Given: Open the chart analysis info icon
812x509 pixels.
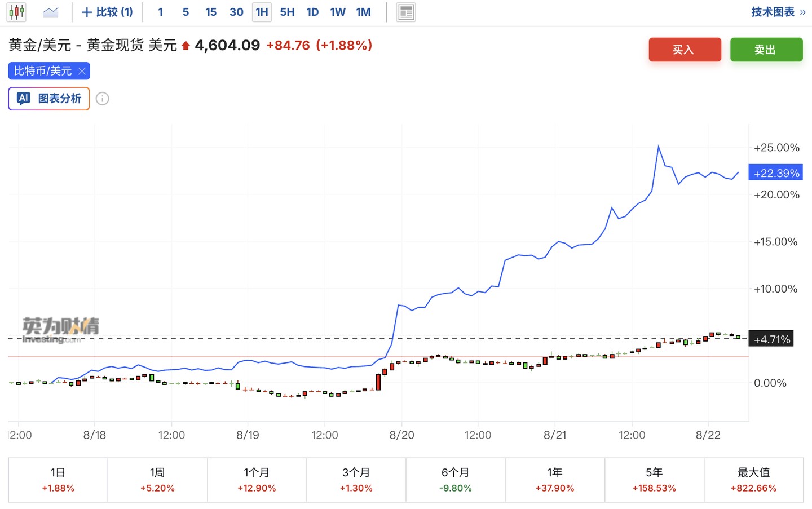Looking at the screenshot, I should point(102,99).
